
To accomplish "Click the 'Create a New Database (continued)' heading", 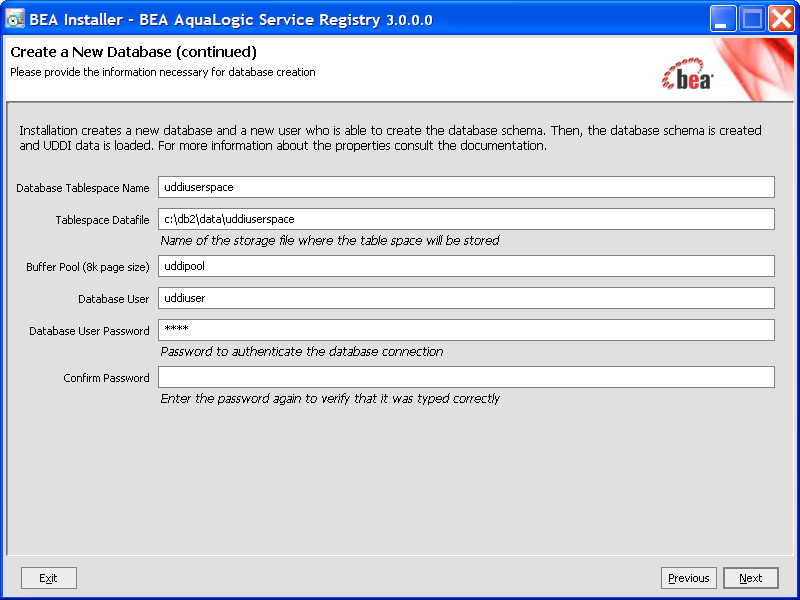I will [x=134, y=52].
